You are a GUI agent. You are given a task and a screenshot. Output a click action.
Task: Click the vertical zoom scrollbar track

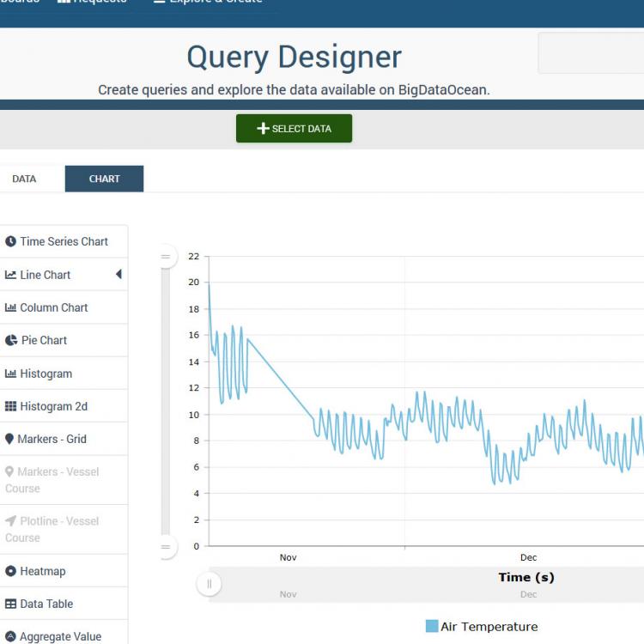pos(166,402)
